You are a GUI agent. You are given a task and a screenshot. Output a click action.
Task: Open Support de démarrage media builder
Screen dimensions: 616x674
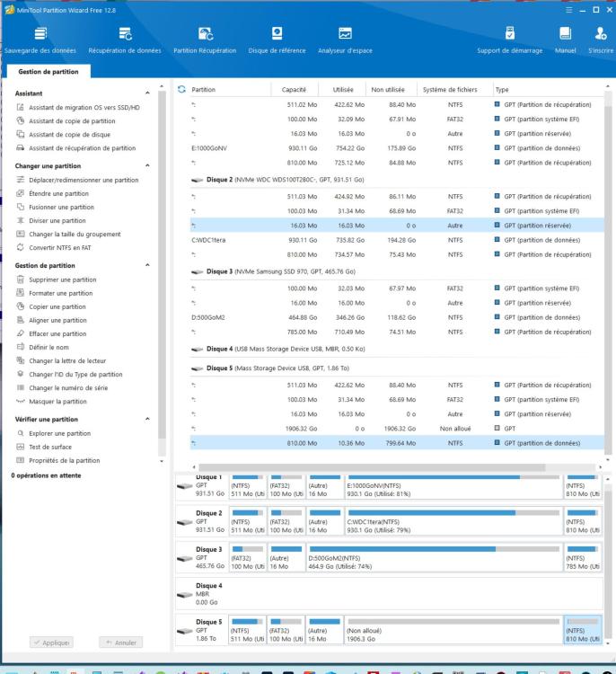(509, 40)
